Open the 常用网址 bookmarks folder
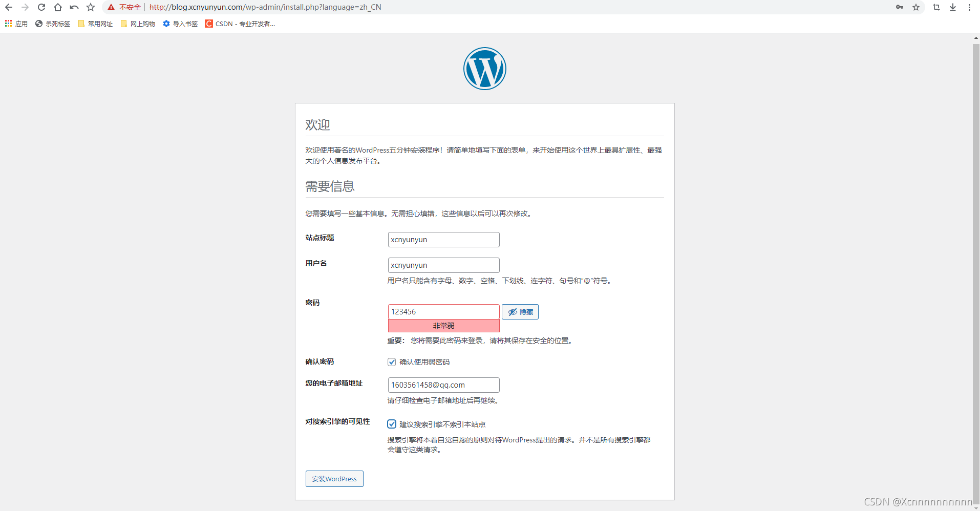 click(x=95, y=24)
